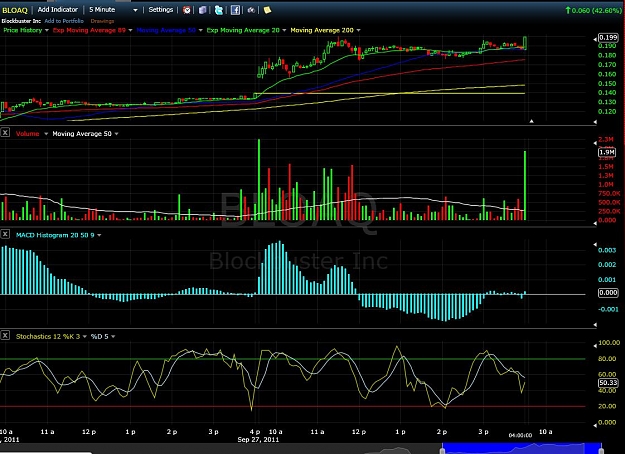Click the 12 p label under Sep 27
This screenshot has height=454, width=625.
point(359,432)
